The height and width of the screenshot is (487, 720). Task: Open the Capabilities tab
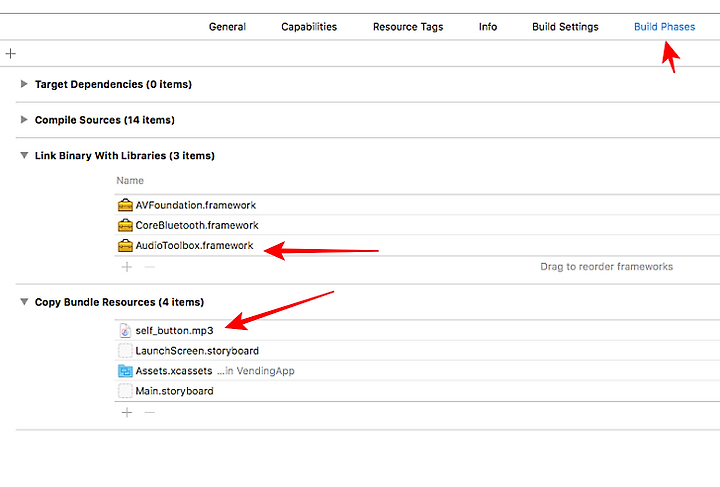(x=309, y=27)
